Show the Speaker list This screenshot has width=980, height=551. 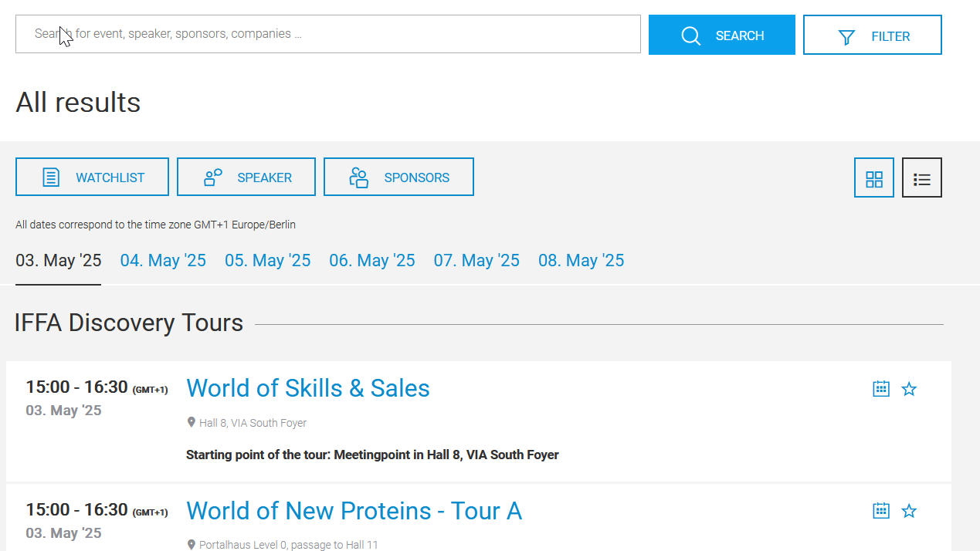coord(246,177)
